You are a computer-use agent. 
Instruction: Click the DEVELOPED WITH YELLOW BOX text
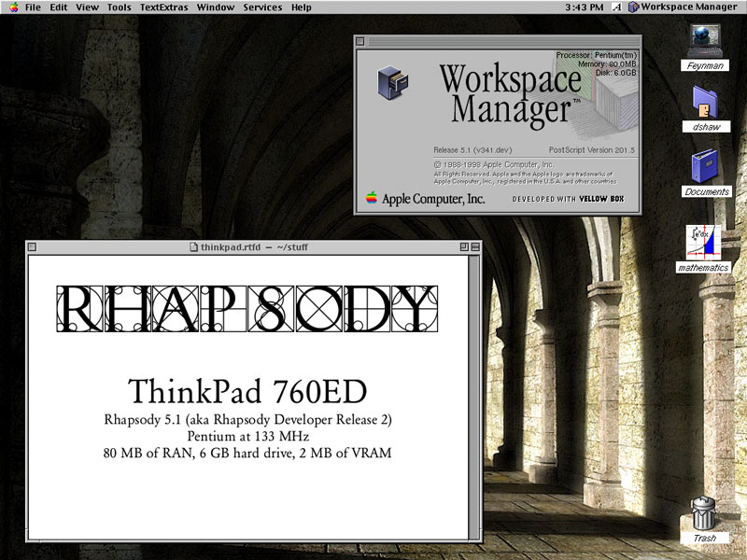pyautogui.click(x=568, y=199)
